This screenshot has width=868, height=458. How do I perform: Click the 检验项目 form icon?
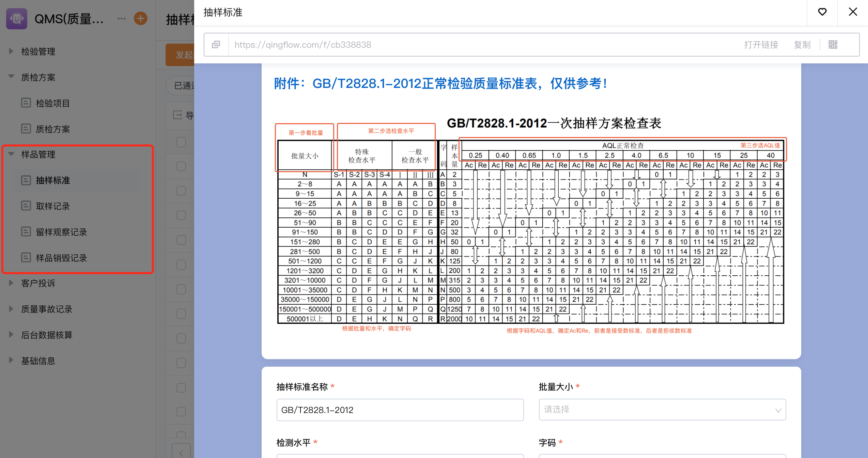[x=26, y=103]
